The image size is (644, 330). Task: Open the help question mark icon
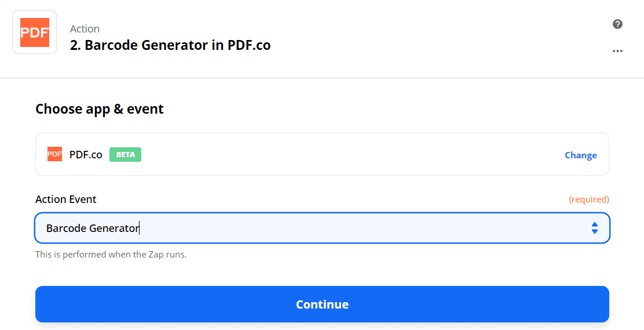tap(617, 24)
